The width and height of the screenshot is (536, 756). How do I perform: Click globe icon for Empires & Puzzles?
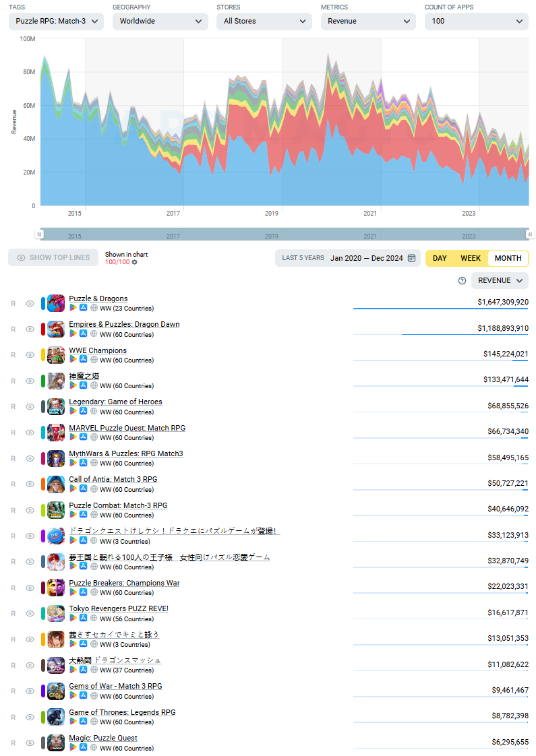(x=94, y=334)
